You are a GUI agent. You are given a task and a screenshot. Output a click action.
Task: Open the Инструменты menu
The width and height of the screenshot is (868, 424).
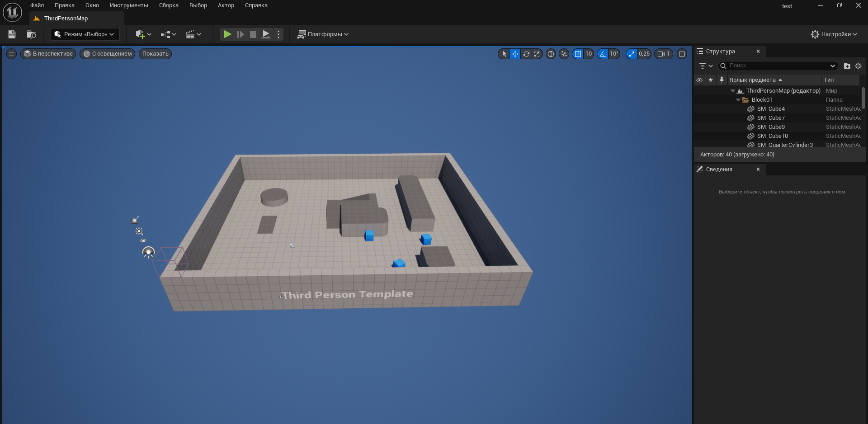tap(129, 5)
